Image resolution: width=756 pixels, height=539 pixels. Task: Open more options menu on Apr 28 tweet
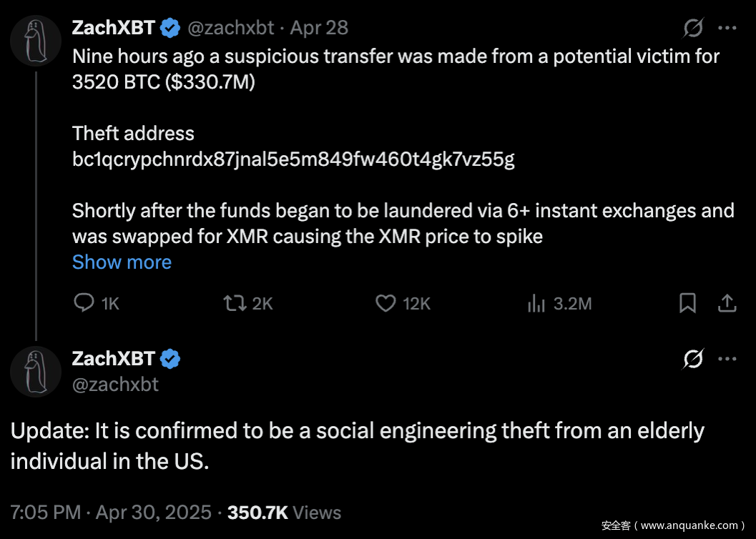pyautogui.click(x=727, y=29)
